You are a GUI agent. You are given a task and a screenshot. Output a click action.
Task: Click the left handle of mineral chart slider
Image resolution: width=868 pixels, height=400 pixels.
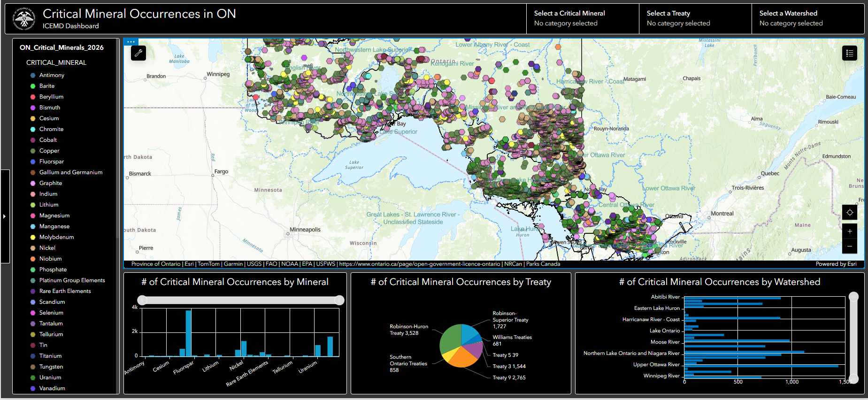pos(142,300)
